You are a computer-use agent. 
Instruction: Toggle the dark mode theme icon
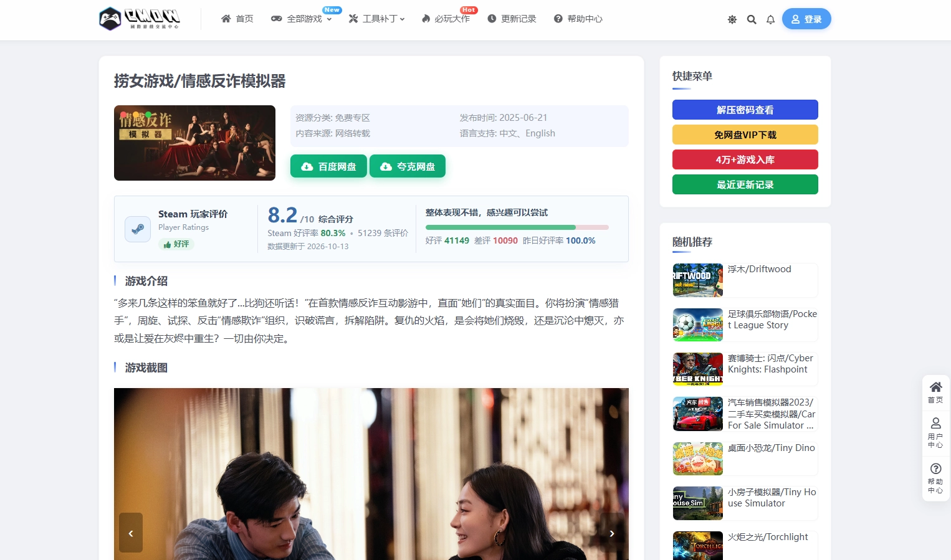(732, 19)
